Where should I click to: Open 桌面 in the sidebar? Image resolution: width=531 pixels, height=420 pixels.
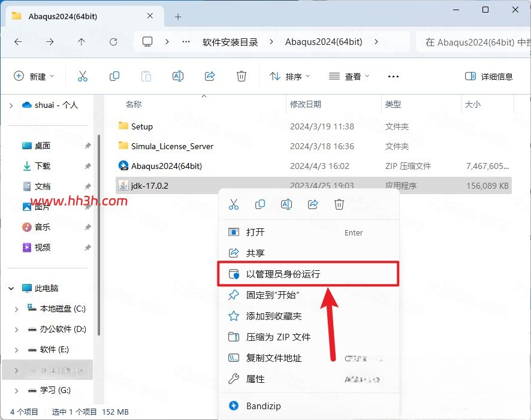(x=43, y=146)
